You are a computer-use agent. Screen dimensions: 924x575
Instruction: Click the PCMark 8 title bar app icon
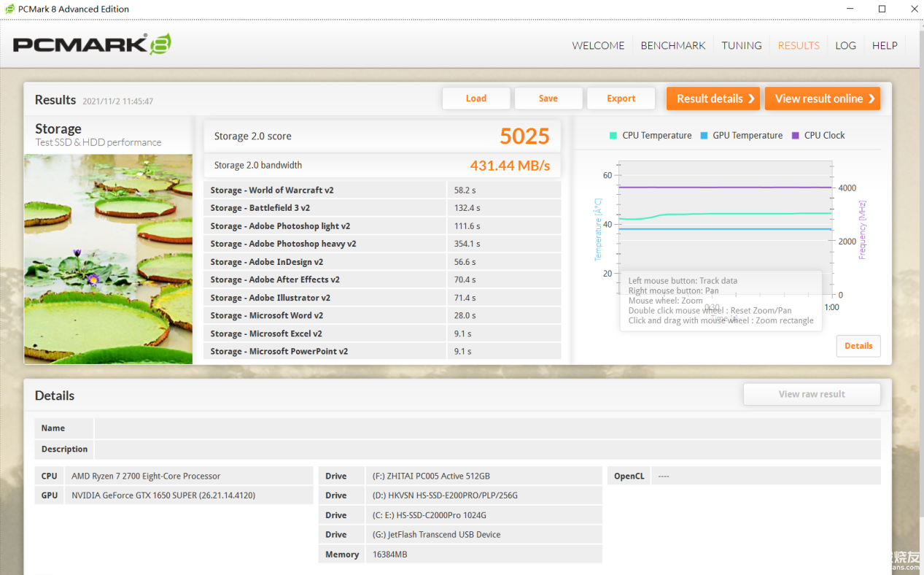[x=9, y=9]
